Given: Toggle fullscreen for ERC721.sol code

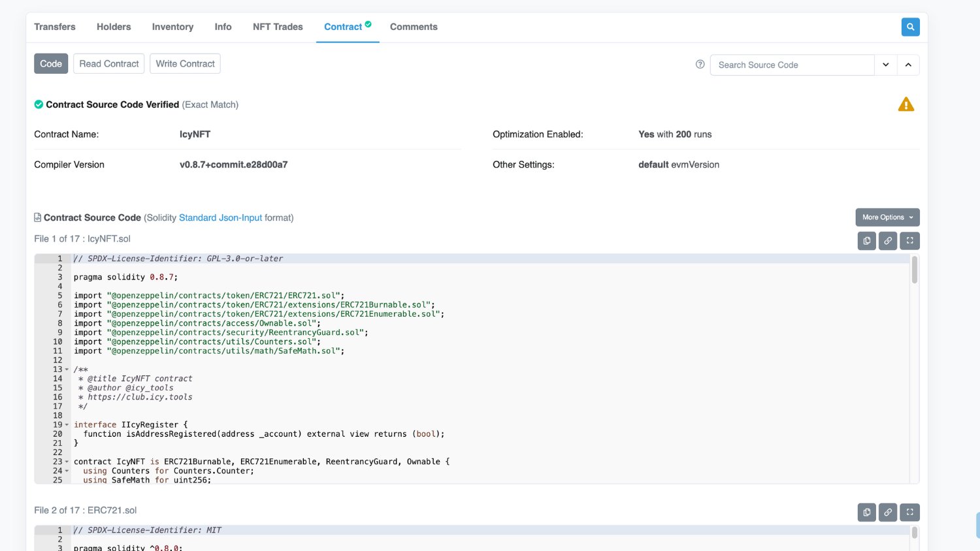Looking at the screenshot, I should pos(909,512).
